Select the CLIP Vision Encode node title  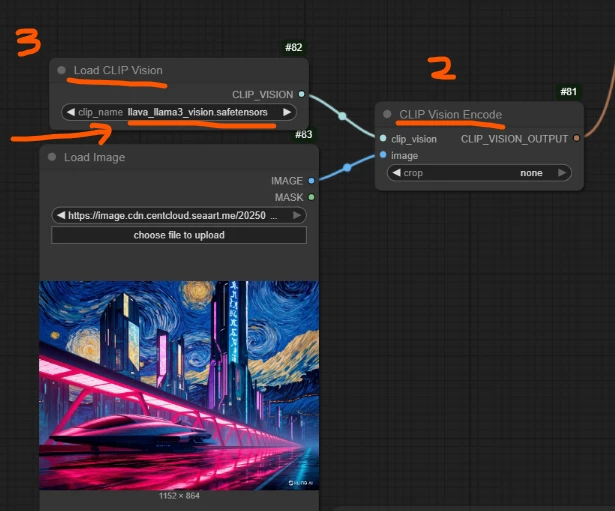pyautogui.click(x=450, y=114)
